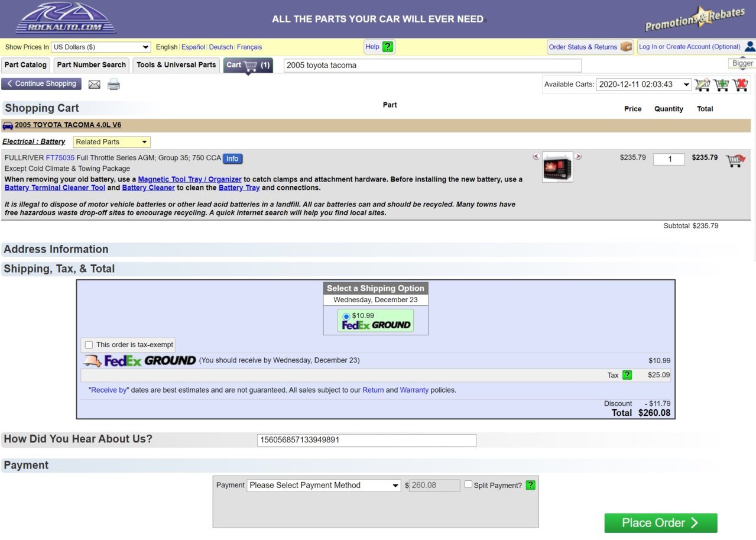The image size is (756, 540).
Task: Open the Battery Terminal Cleaner Tool link
Action: tap(55, 187)
